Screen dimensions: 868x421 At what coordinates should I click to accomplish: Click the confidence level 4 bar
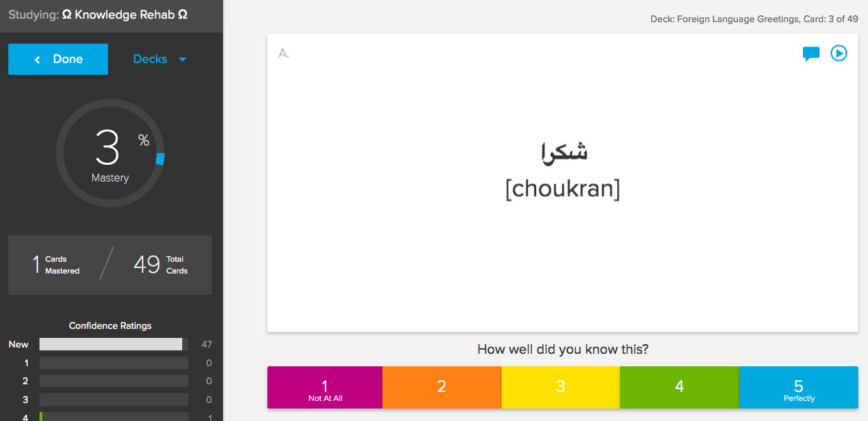point(114,417)
